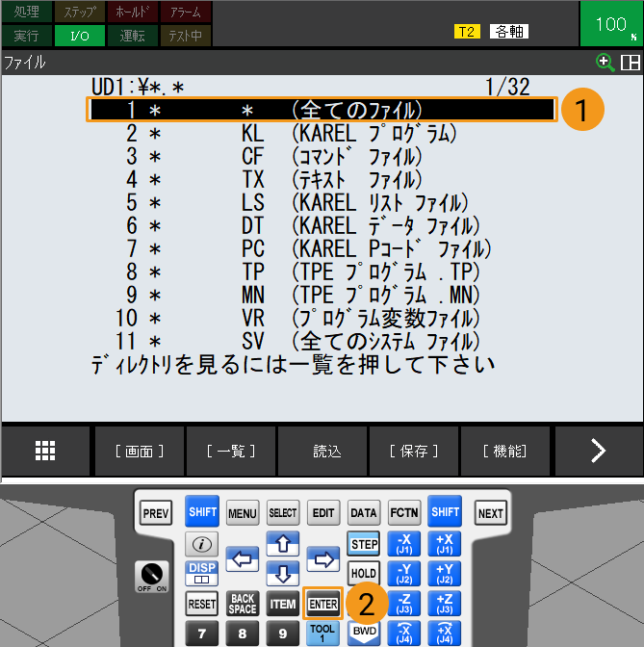This screenshot has width=644, height=647.
Task: Click the ENTER key
Action: coord(323,604)
